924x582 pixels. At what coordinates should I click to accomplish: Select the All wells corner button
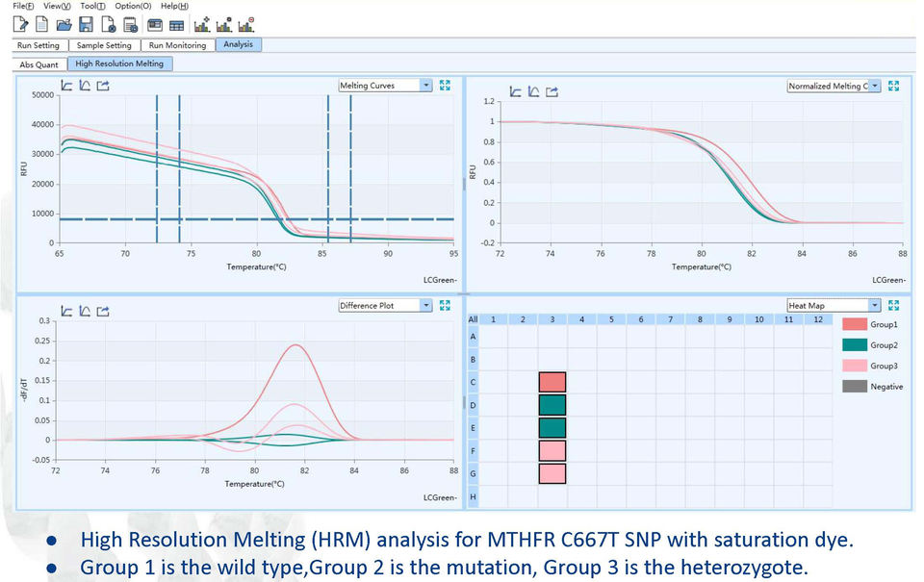pos(473,319)
